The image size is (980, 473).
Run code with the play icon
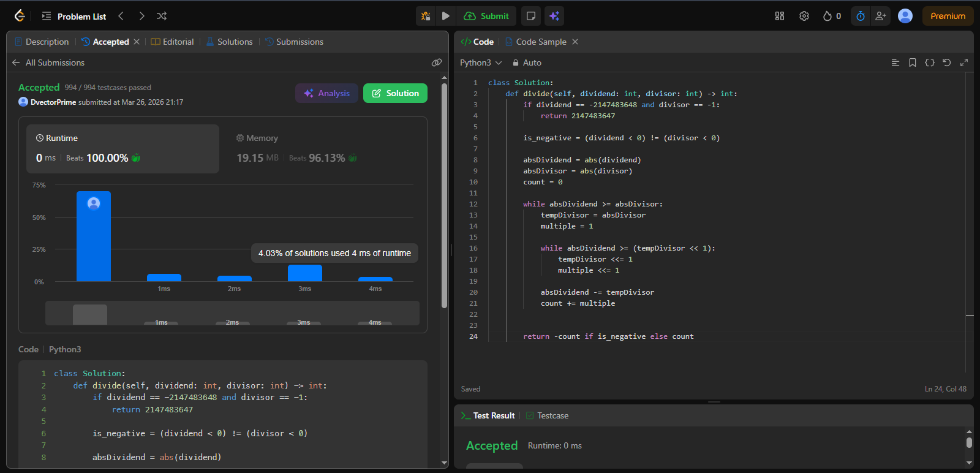[446, 16]
